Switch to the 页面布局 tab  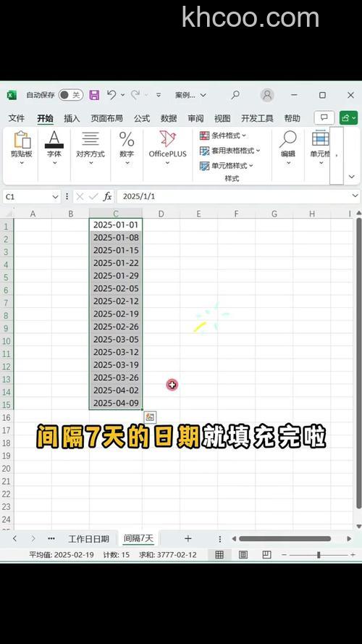pyautogui.click(x=106, y=118)
